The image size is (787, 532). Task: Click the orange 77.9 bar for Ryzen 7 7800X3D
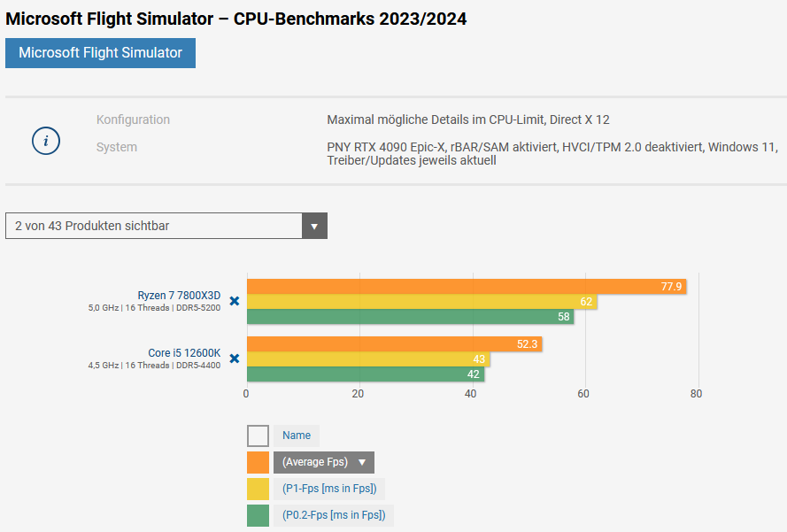(467, 287)
